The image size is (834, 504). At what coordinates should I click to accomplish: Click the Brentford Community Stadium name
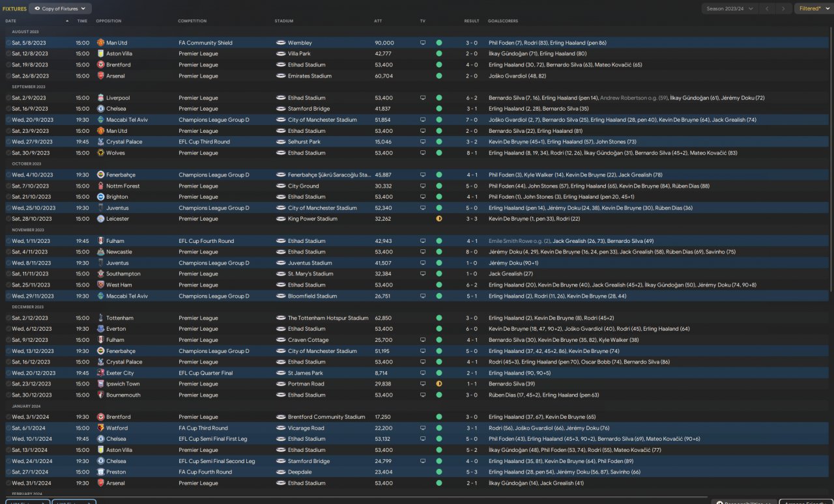(326, 417)
